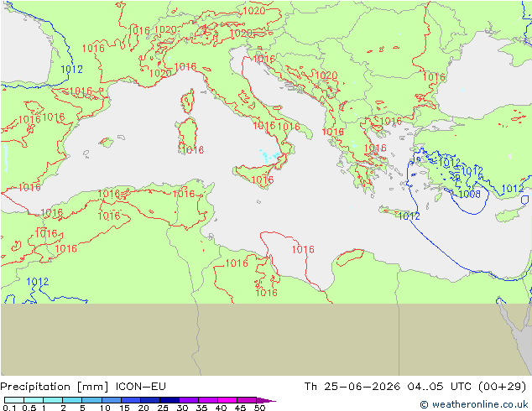This screenshot has height=411, width=532.
Task: Click the blue '1008' pressure label
Action: pyautogui.click(x=469, y=194)
